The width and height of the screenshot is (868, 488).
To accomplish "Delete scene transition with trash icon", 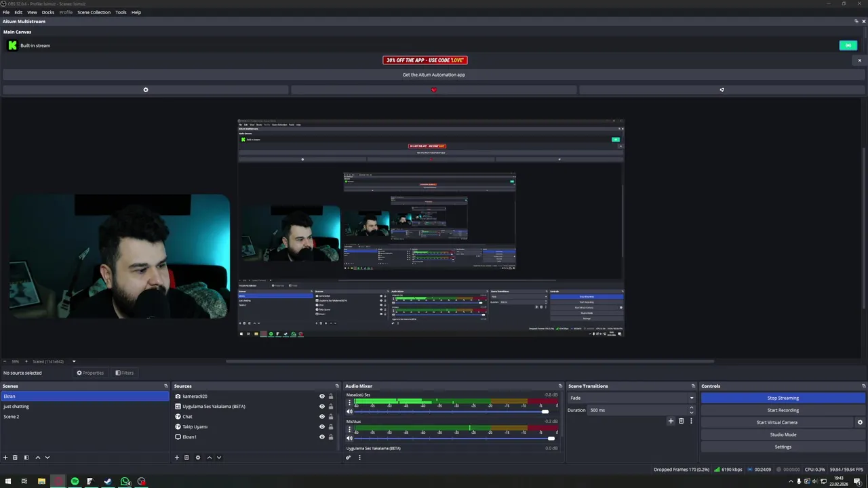I will (681, 421).
